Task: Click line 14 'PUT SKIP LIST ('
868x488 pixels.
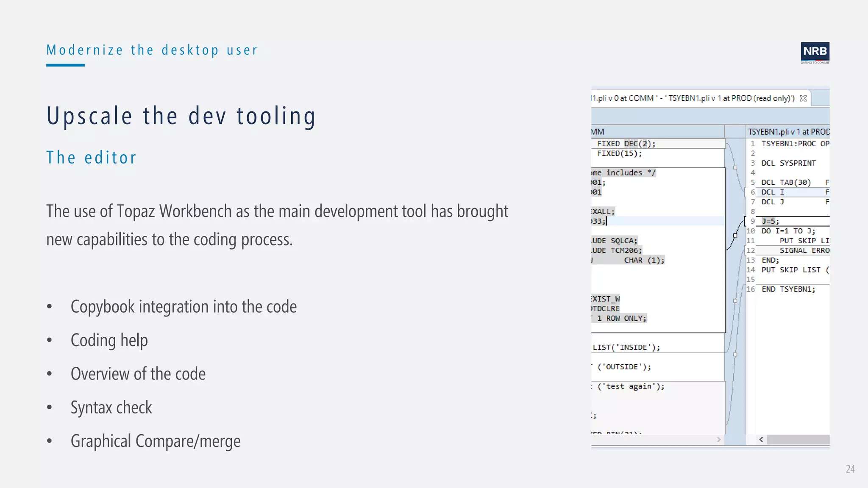Action: tap(795, 270)
